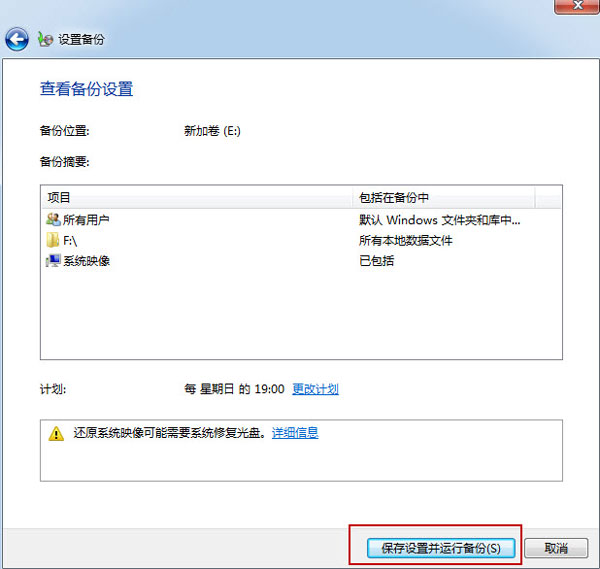Screen dimensions: 600x569
Task: Click the 系统映像 computer icon
Action: coord(53,261)
